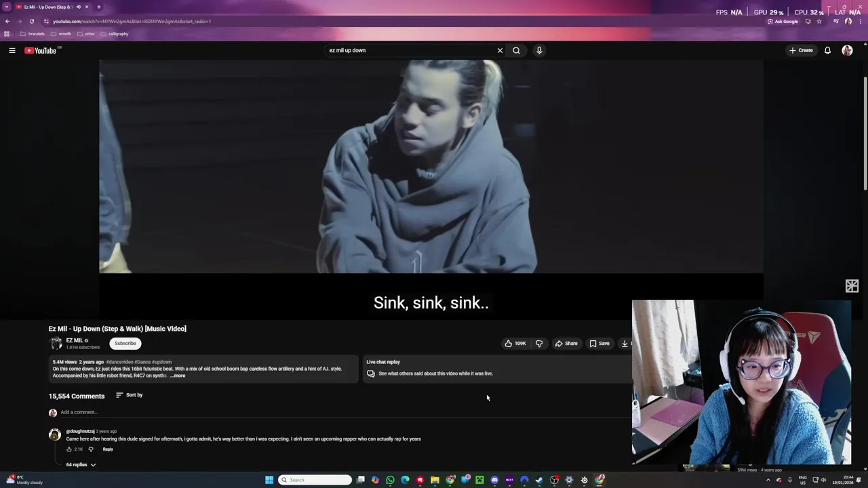The width and height of the screenshot is (868, 488).
Task: Click the Windows taskbar Search box
Action: coord(315,480)
